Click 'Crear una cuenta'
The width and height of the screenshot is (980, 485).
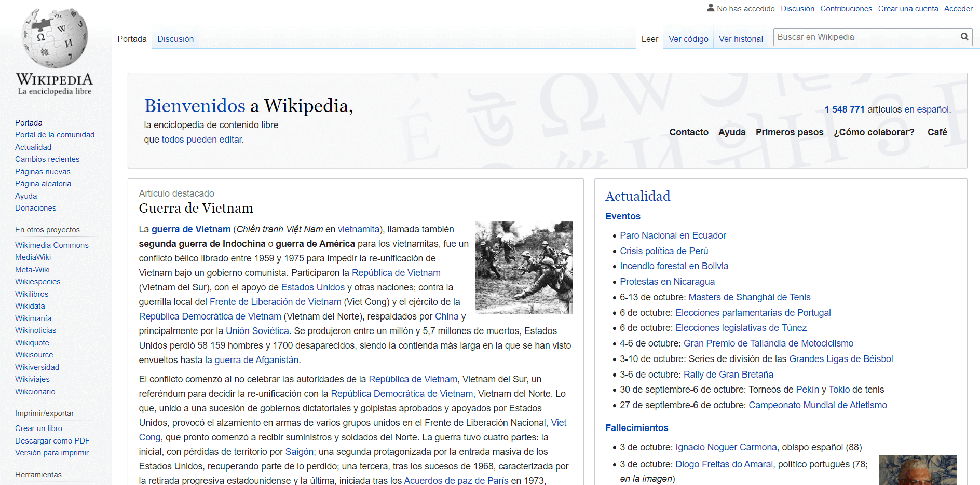908,9
